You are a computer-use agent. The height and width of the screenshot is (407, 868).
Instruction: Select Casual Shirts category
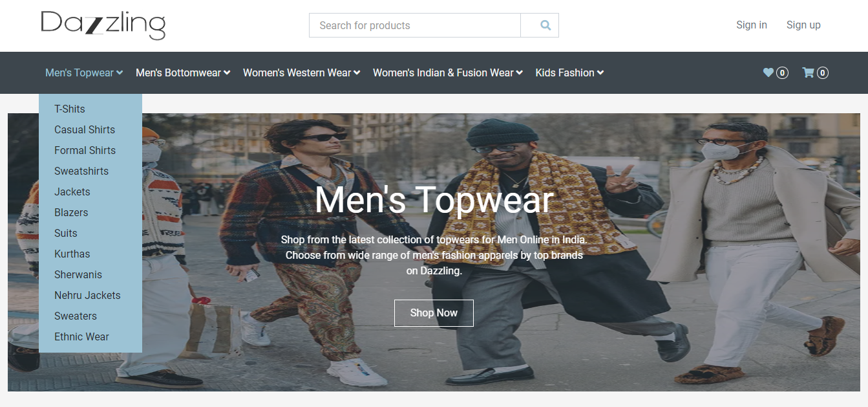(85, 129)
